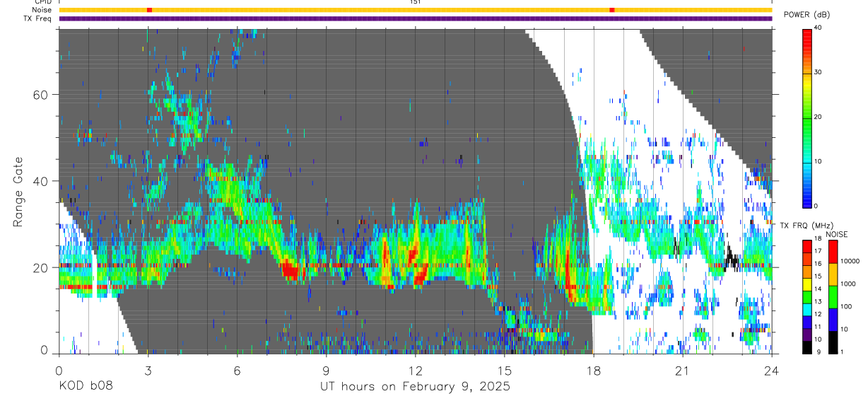Click the x-axis tick label 21
The image size is (868, 401).
point(682,371)
